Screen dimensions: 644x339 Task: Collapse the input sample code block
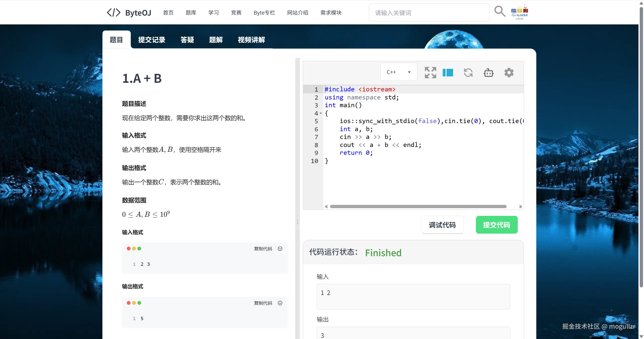(x=280, y=249)
